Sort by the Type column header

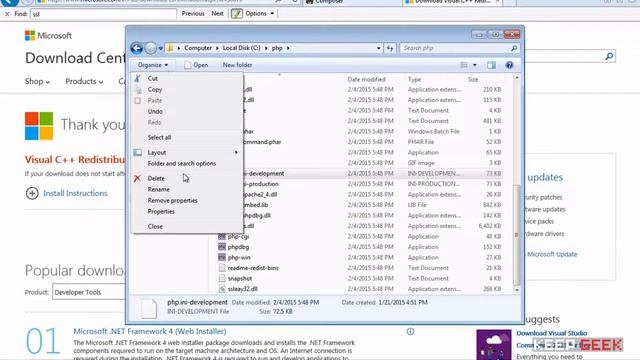pyautogui.click(x=414, y=79)
